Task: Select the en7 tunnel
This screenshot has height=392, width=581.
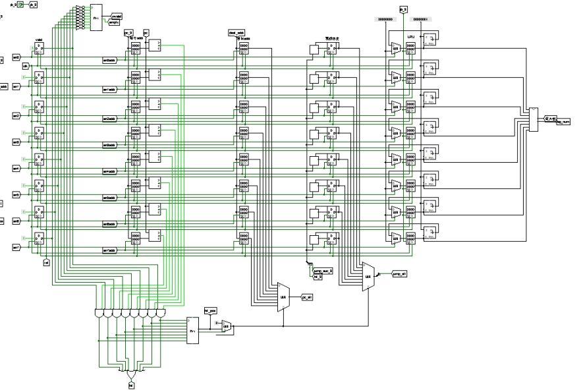Action: (16, 247)
